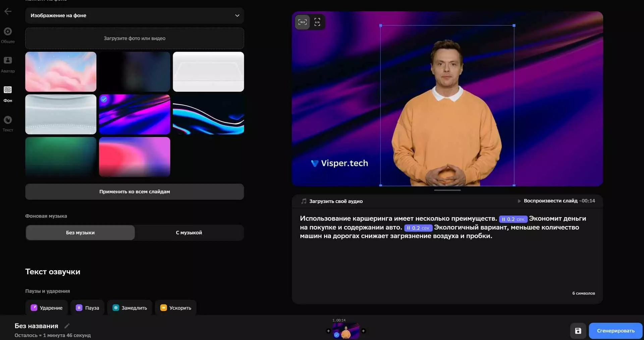Add slide after the first slide thumbnail

click(363, 331)
